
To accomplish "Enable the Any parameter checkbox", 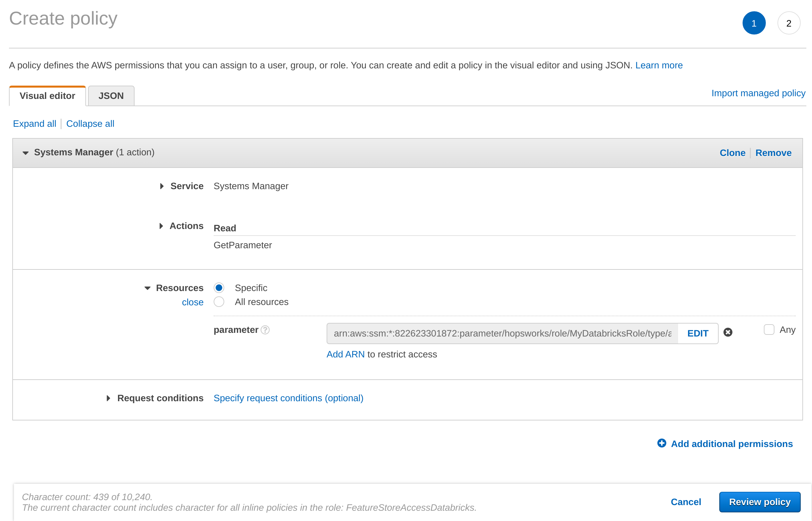I will tap(769, 330).
